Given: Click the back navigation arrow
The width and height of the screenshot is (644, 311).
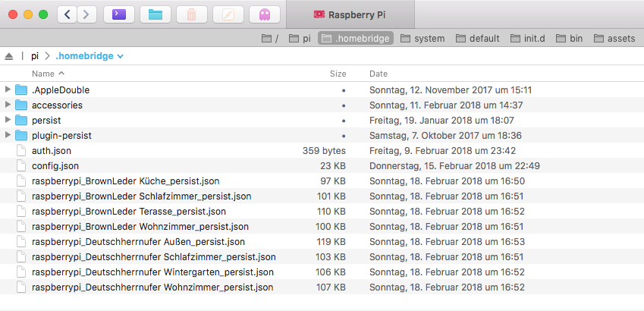Looking at the screenshot, I should [x=68, y=14].
